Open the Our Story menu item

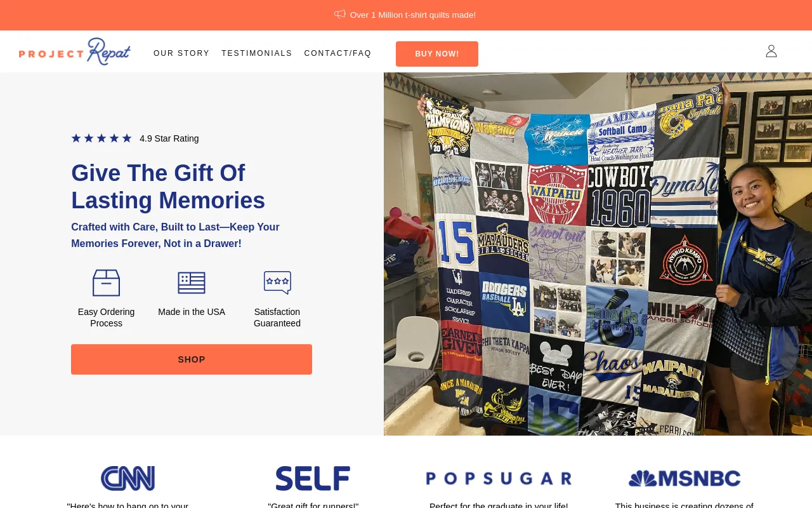[x=181, y=53]
